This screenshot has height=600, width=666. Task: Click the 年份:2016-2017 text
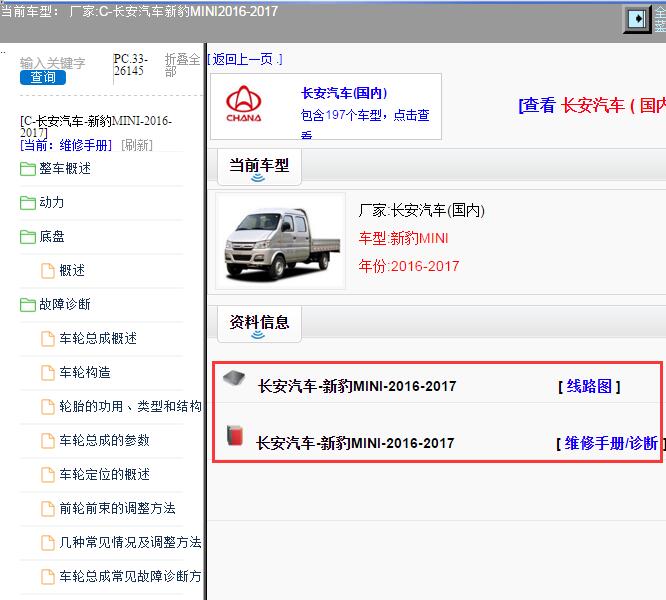click(x=409, y=266)
